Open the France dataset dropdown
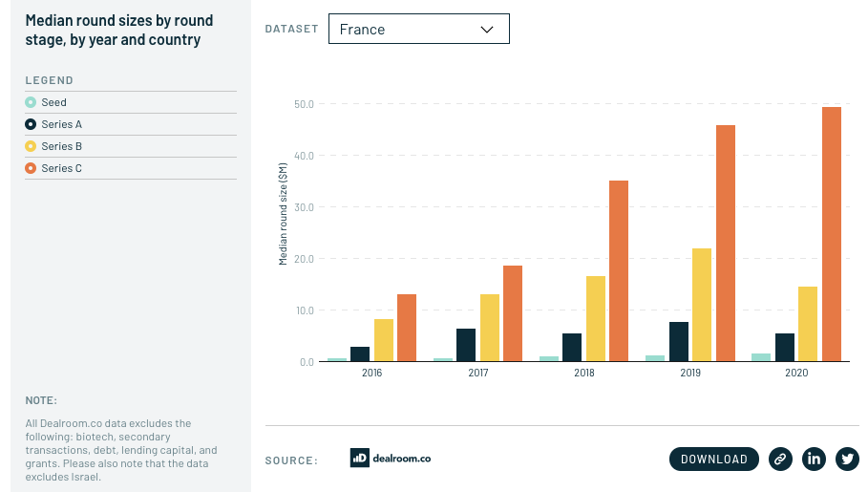This screenshot has height=492, width=868. [x=418, y=29]
